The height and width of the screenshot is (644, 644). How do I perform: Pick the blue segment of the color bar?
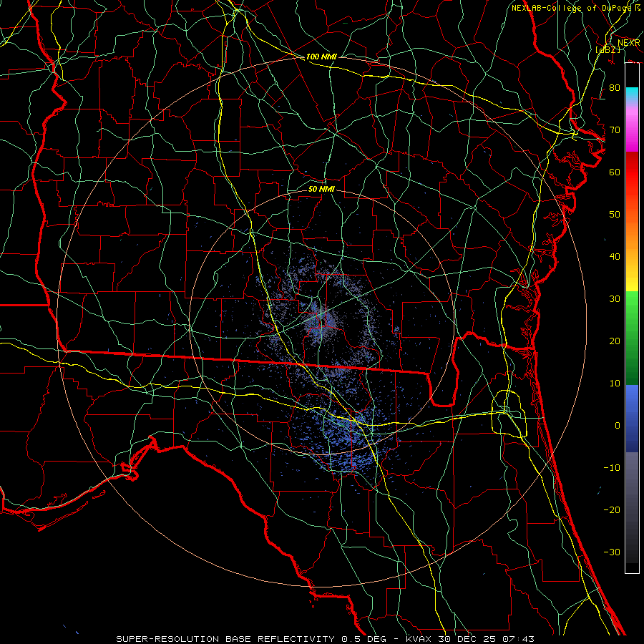(632, 419)
